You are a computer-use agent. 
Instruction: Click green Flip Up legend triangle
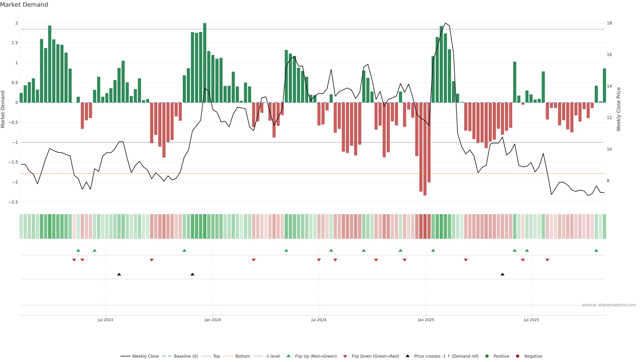pos(288,356)
